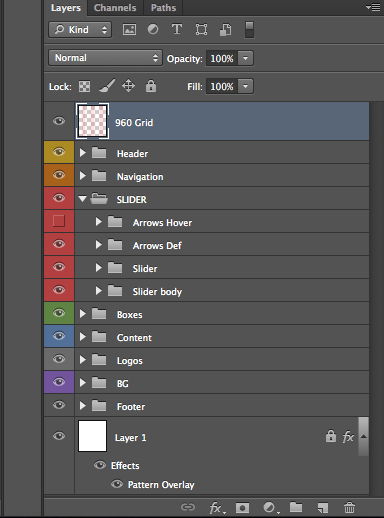
Task: Create new fill or adjustment layer
Action: 270,508
